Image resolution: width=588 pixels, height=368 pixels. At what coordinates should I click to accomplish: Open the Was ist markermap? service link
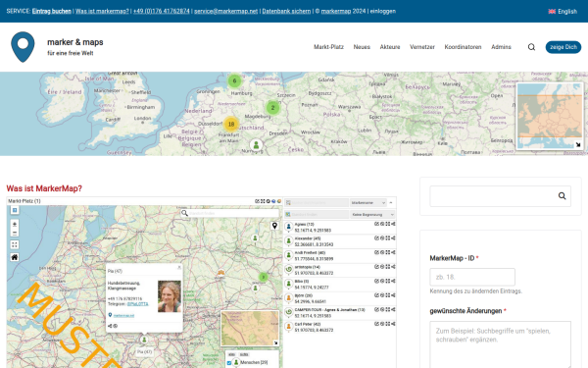(x=102, y=11)
